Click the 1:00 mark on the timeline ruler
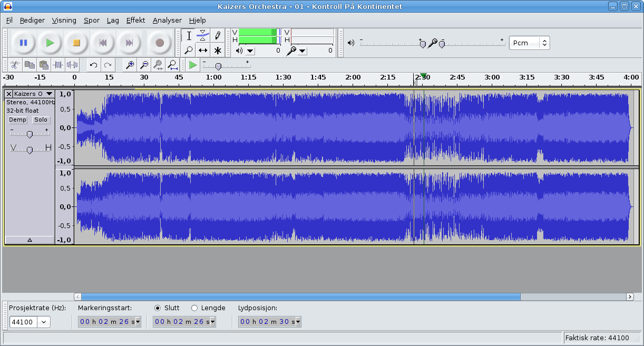The width and height of the screenshot is (644, 346). (213, 77)
